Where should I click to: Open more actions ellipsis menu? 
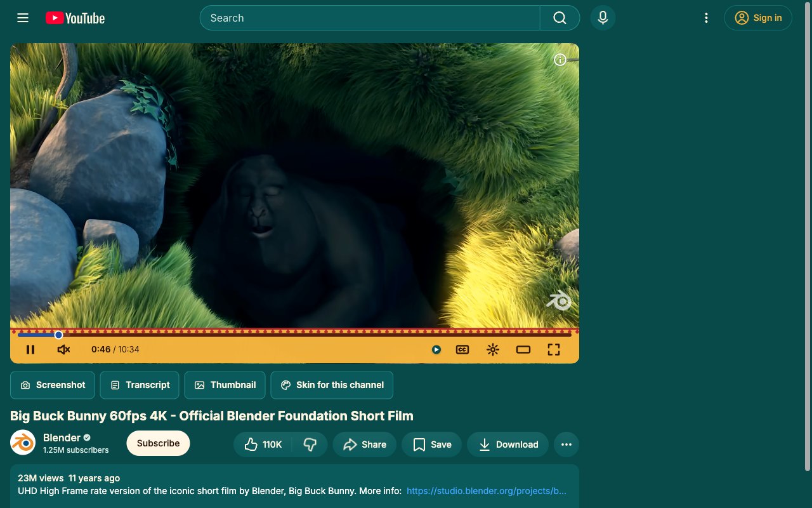click(566, 444)
